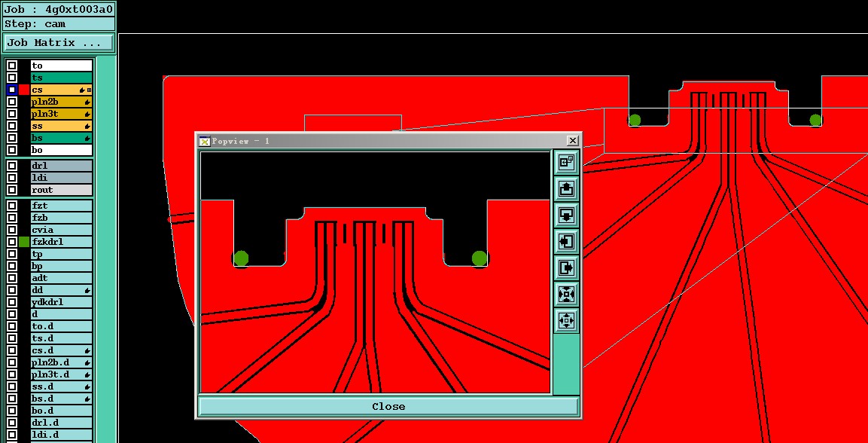The height and width of the screenshot is (443, 868).
Task: Select the pln3t layer name
Action: click(x=62, y=114)
